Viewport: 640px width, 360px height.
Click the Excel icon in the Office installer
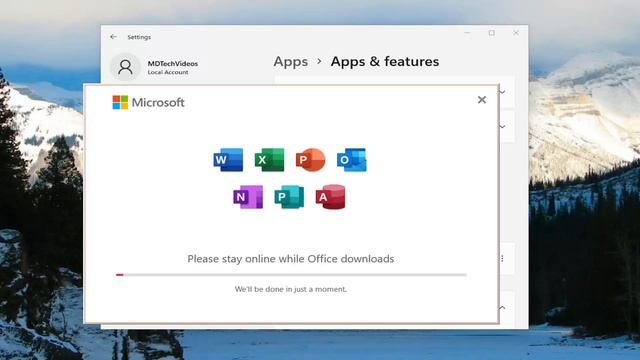269,160
